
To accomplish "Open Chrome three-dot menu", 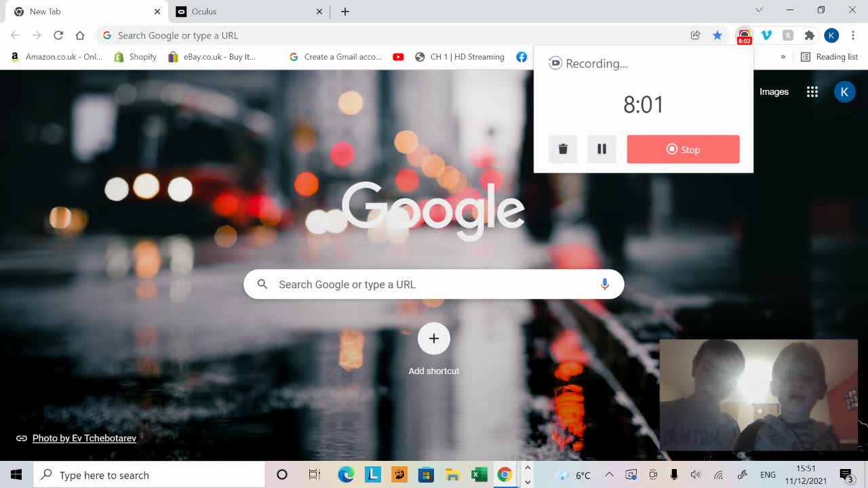I will [x=852, y=35].
